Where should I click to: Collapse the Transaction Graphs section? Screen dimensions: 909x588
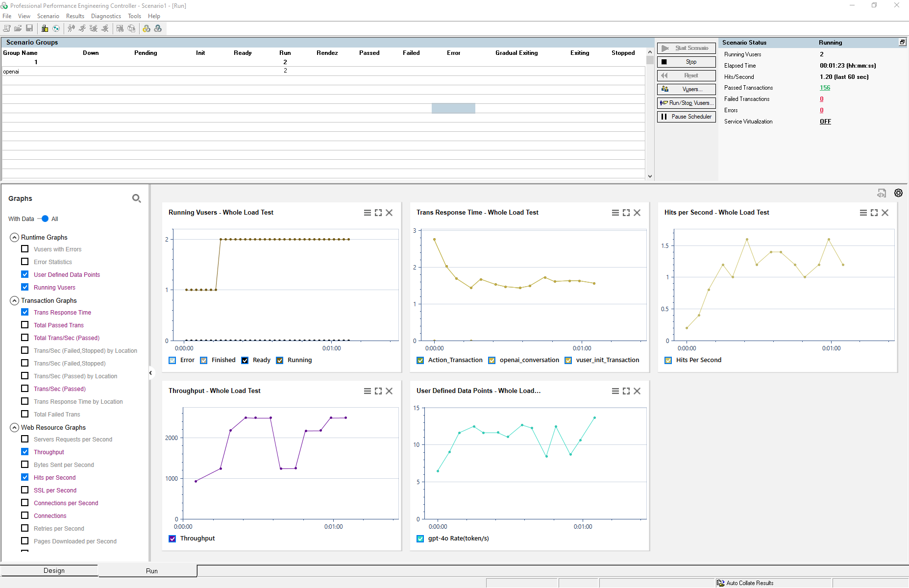pos(15,301)
